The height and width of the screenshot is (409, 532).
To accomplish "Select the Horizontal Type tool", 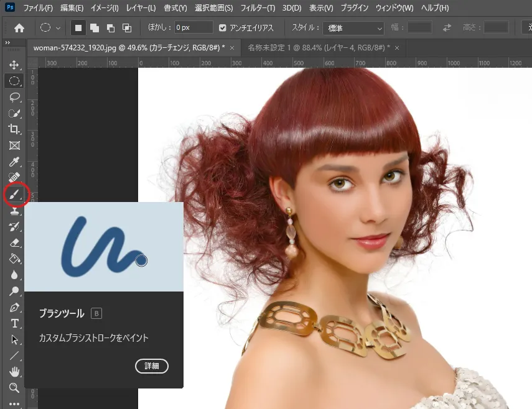I will 14,324.
